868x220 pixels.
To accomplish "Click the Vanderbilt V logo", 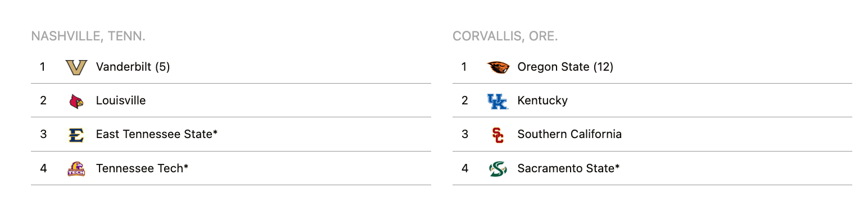I will tap(76, 67).
